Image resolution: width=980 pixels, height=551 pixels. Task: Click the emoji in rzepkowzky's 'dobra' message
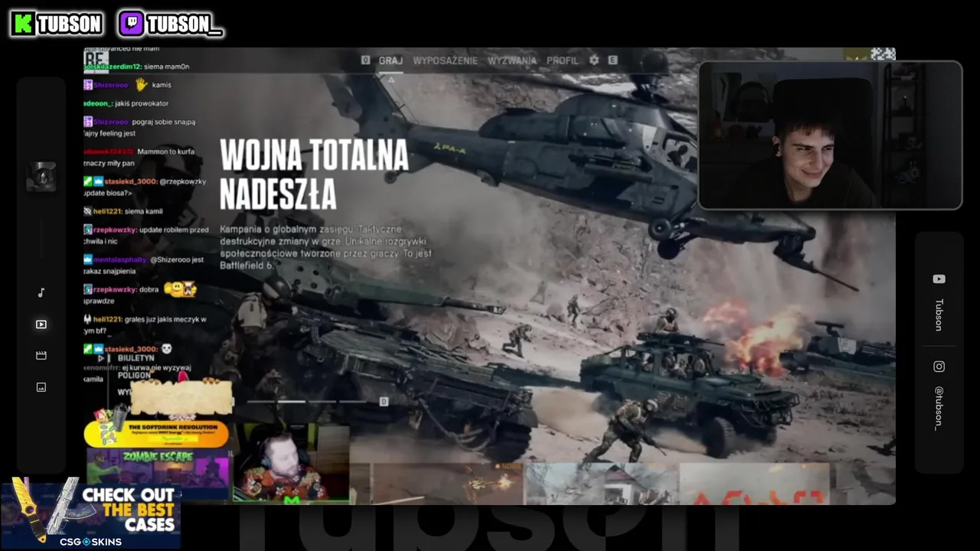181,289
